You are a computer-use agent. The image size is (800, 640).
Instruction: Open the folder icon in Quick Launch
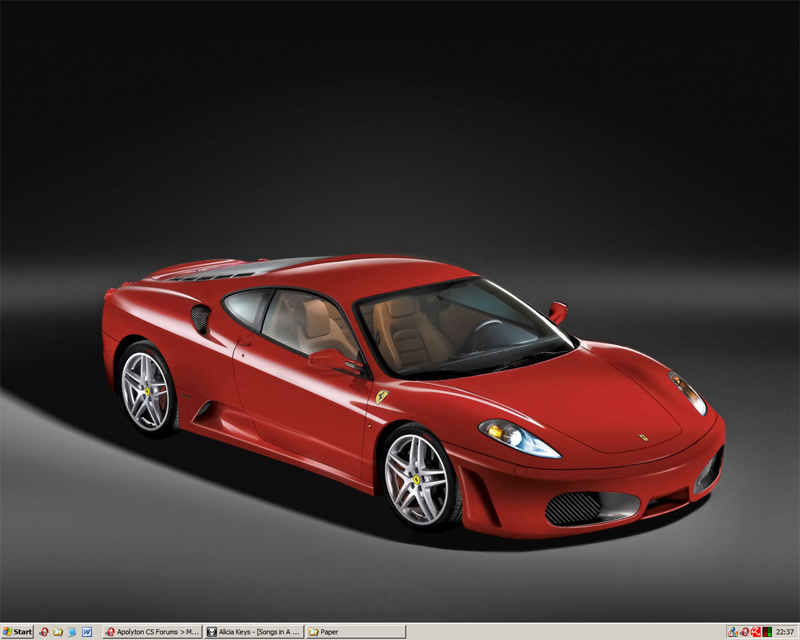58,632
